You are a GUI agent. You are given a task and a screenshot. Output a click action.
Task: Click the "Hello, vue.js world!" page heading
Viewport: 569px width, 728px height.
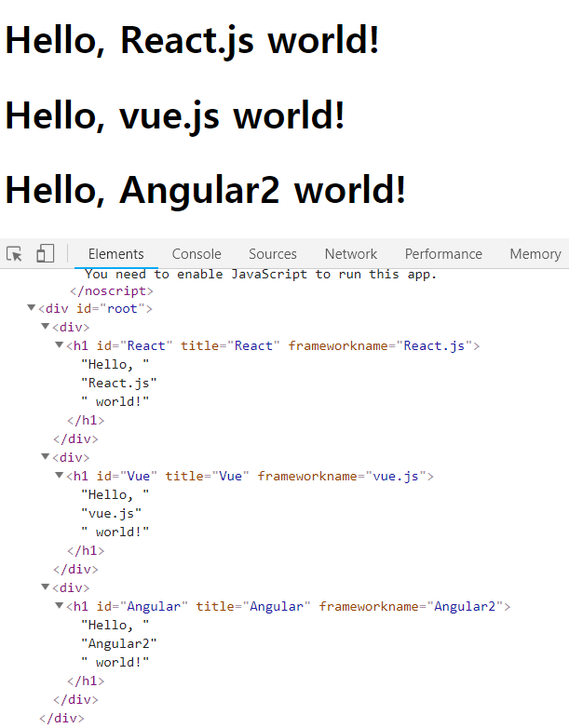pyautogui.click(x=175, y=116)
